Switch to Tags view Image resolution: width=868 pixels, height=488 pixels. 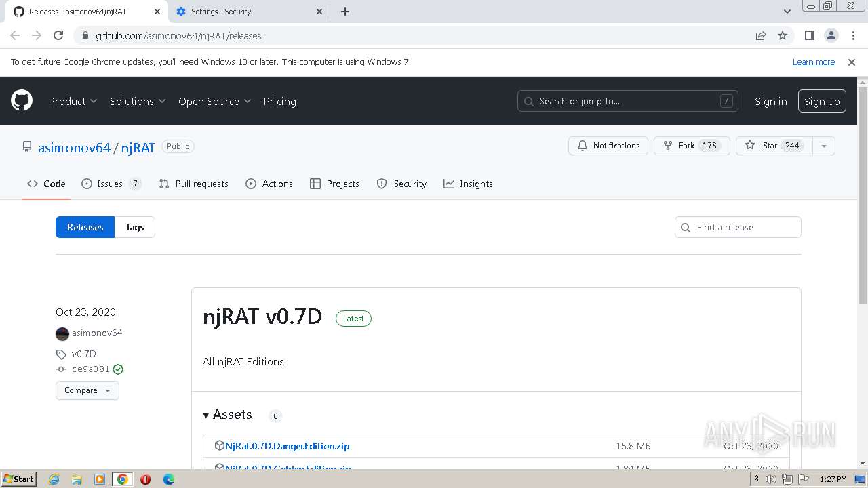[x=134, y=227]
